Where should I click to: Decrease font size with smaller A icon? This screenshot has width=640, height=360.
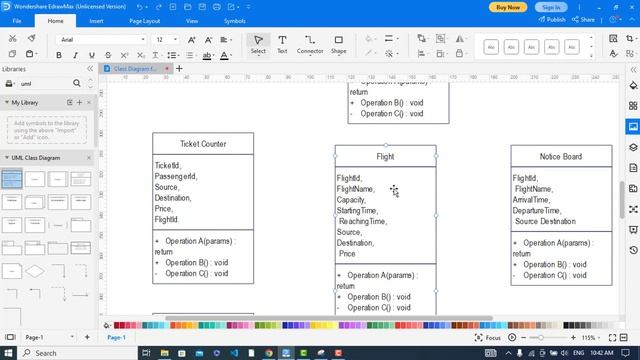click(208, 40)
